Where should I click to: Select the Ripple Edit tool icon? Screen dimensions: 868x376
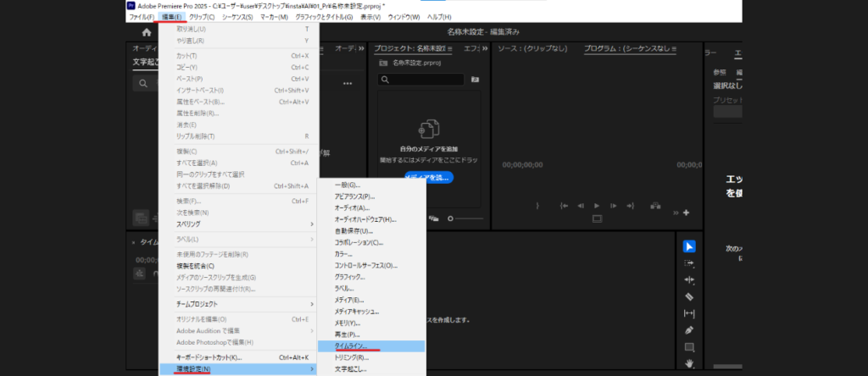click(689, 279)
